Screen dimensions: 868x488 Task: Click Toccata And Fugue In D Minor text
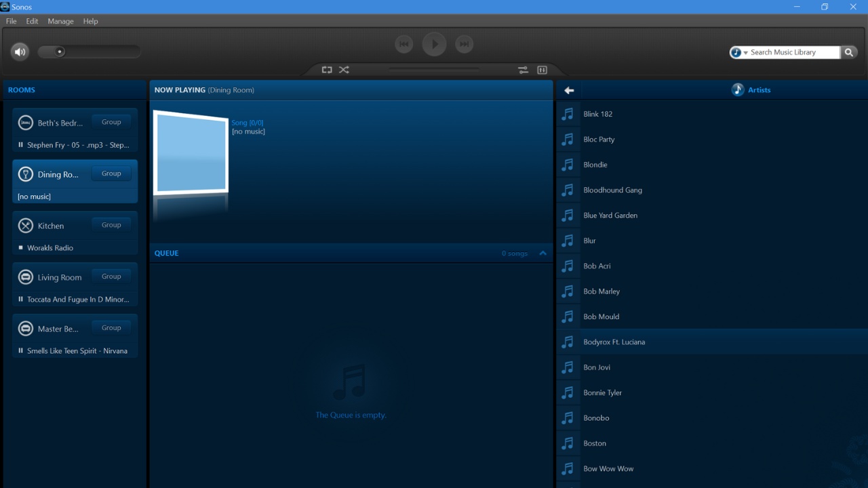(x=78, y=300)
